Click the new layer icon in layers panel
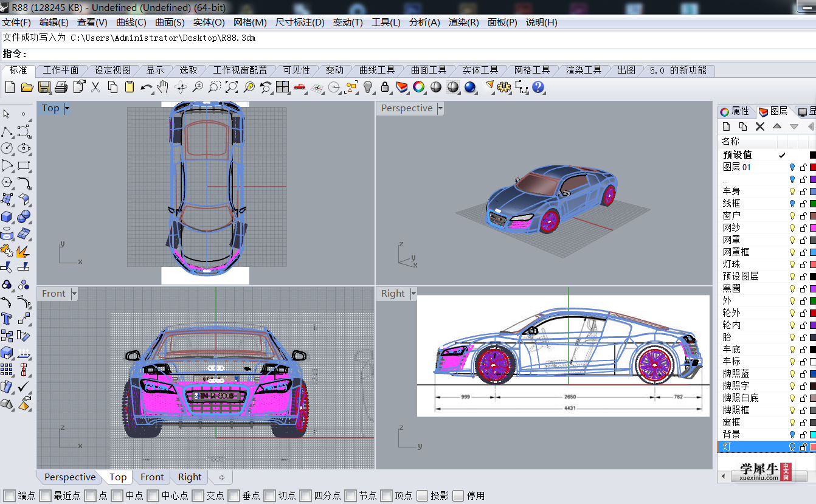 [726, 126]
